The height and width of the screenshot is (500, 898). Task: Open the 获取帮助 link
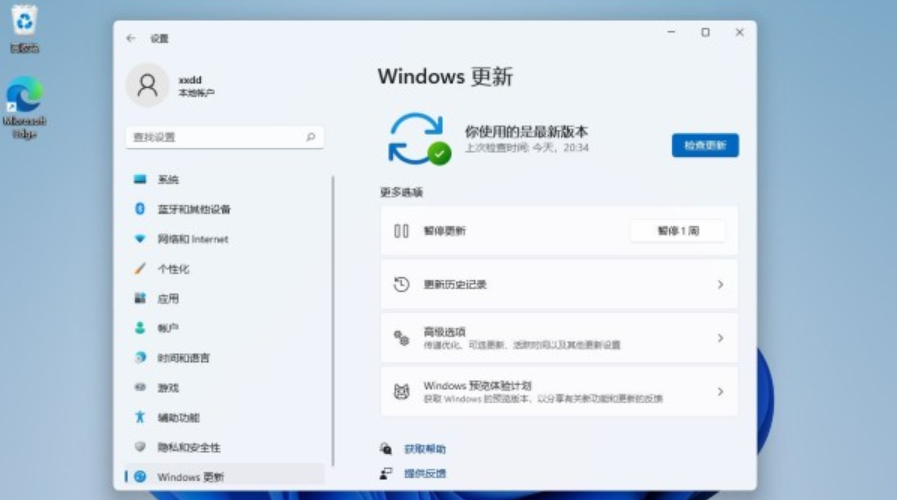[x=424, y=449]
